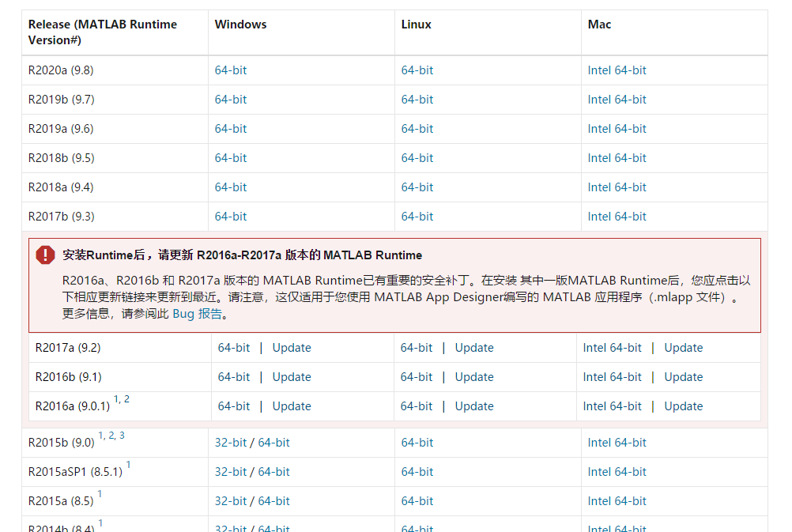Open the R2018a Linux 64-bit download
792x532 pixels.
pyautogui.click(x=417, y=187)
